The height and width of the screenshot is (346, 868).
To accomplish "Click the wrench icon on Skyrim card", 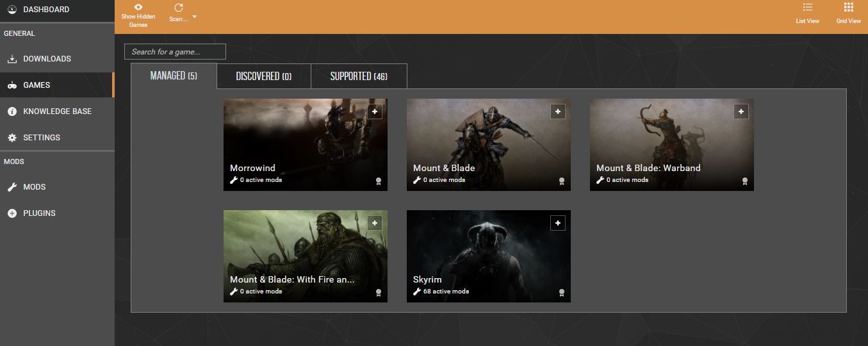I will (x=417, y=292).
